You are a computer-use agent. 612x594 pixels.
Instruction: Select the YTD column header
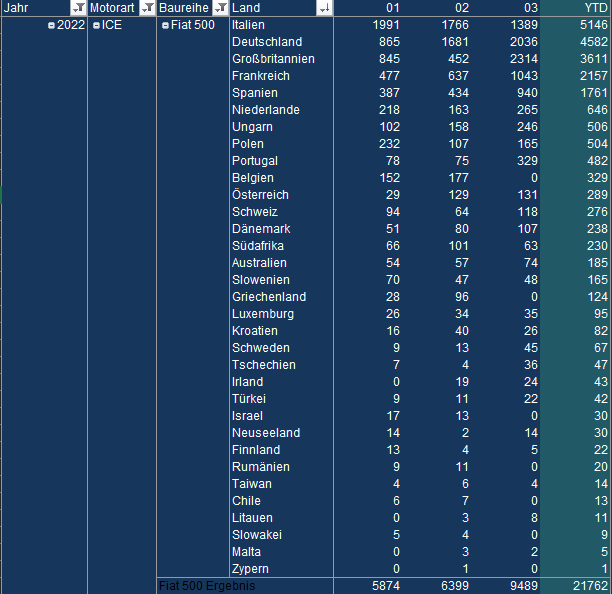pos(595,8)
